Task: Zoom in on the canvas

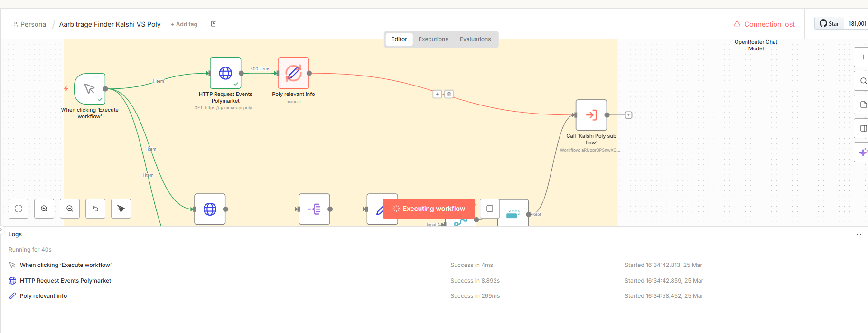Action: click(44, 209)
